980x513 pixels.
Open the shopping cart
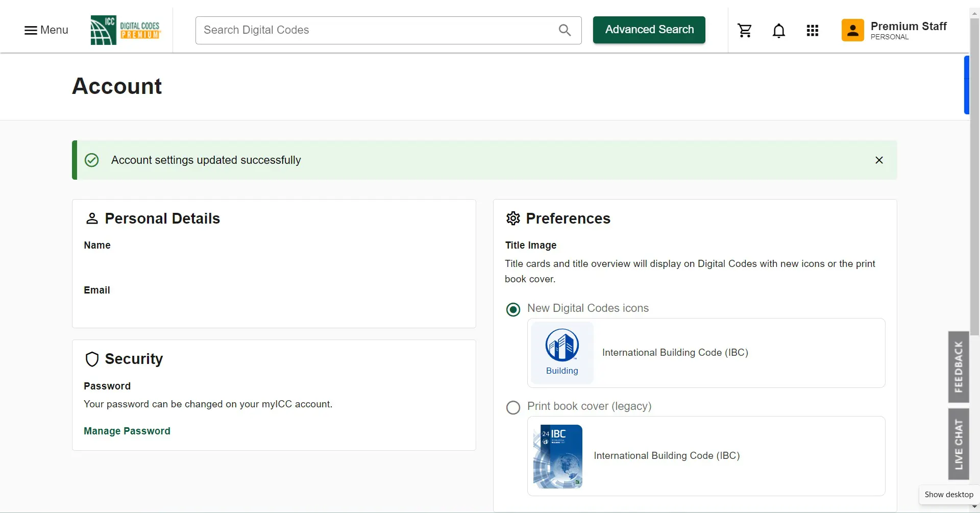tap(745, 31)
